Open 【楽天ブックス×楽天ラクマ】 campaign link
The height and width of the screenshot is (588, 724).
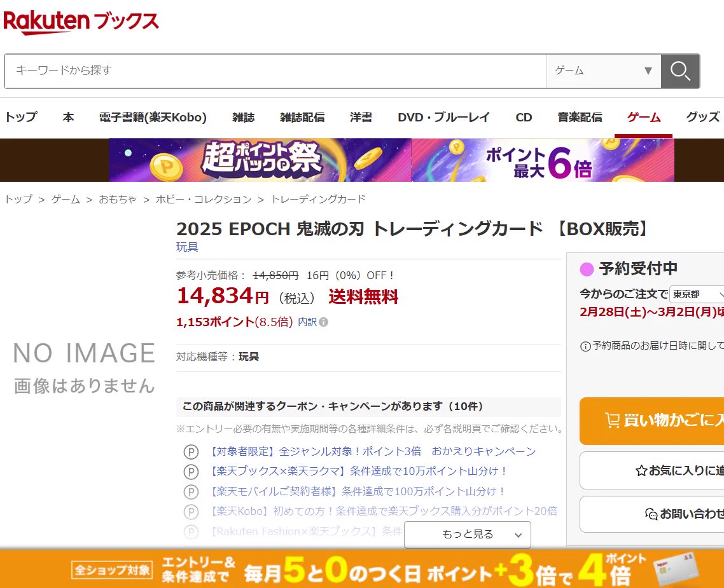(x=358, y=471)
